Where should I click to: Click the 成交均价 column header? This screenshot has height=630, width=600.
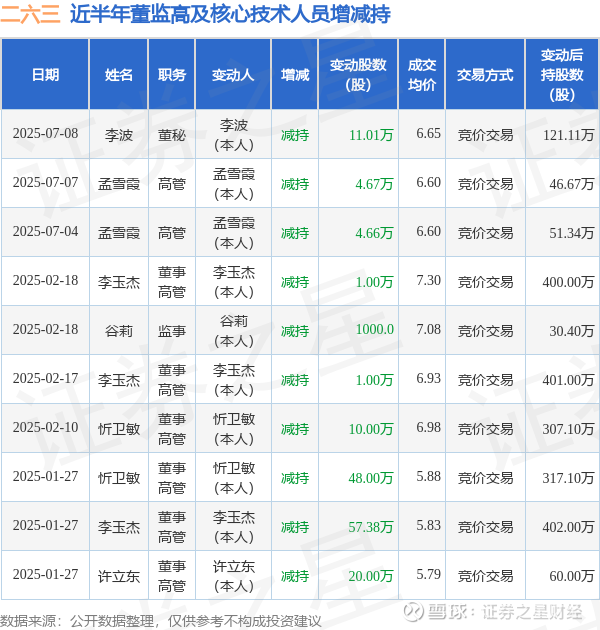click(421, 74)
